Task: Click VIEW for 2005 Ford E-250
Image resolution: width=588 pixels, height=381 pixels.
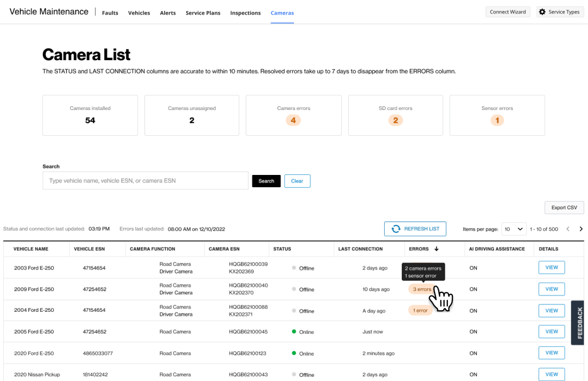Action: pos(552,331)
